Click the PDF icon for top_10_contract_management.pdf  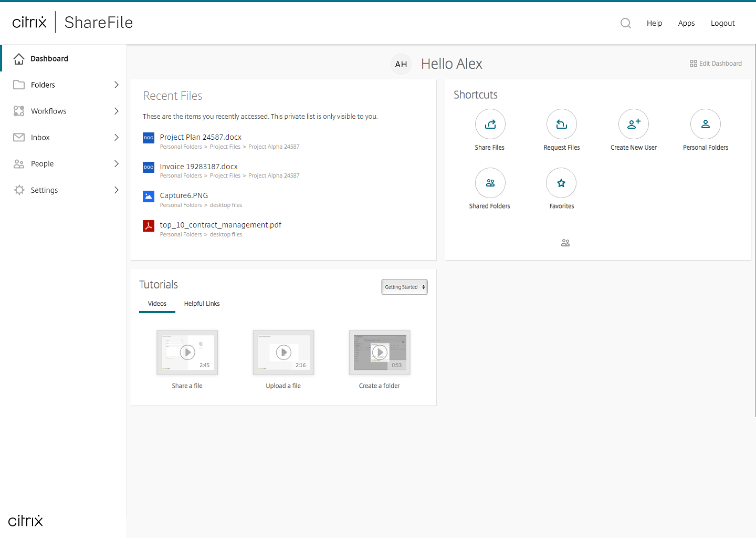tap(149, 226)
